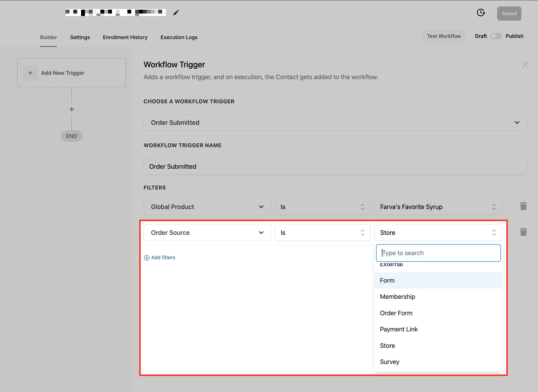Click the pencil icon to rename workflow
This screenshot has height=392, width=538.
[x=176, y=13]
